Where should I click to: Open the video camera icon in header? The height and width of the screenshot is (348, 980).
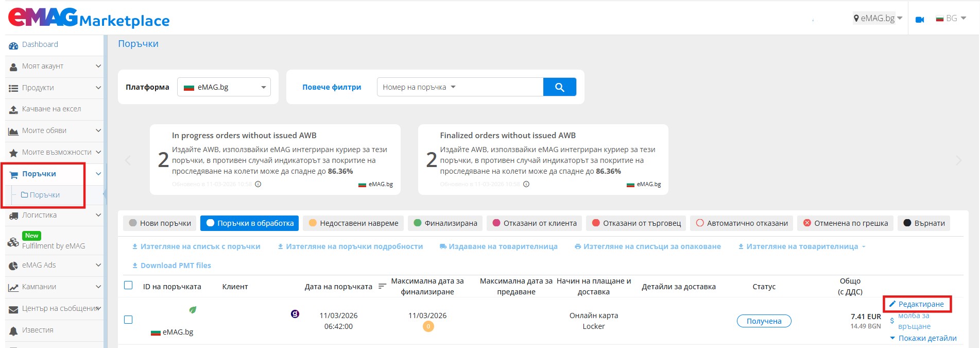[x=920, y=20]
